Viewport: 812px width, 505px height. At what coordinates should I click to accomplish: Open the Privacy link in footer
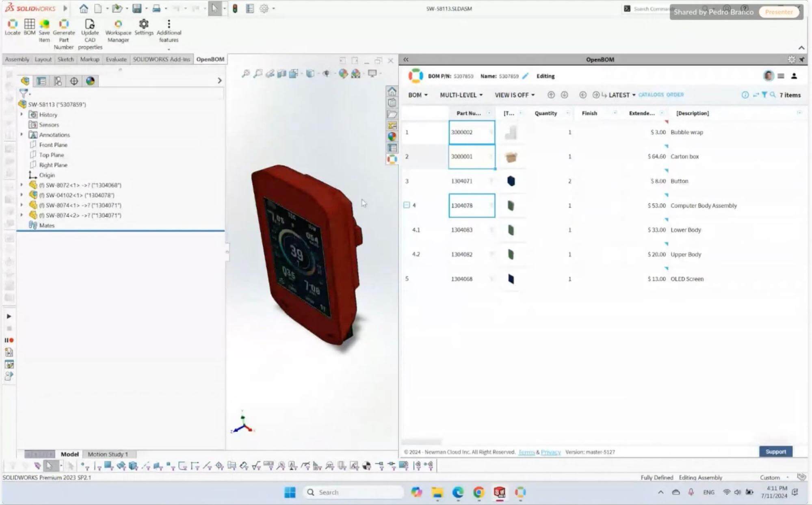coord(550,452)
